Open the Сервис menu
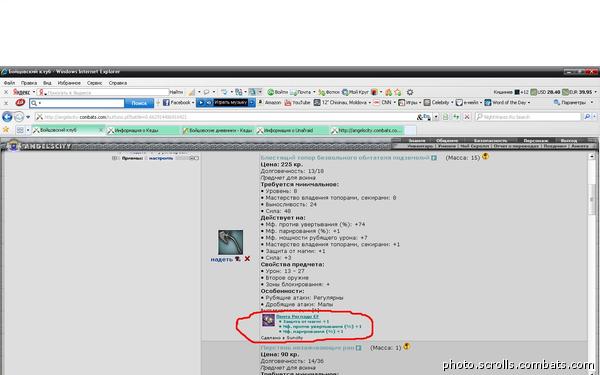Image resolution: width=600 pixels, height=375 pixels. 95,83
